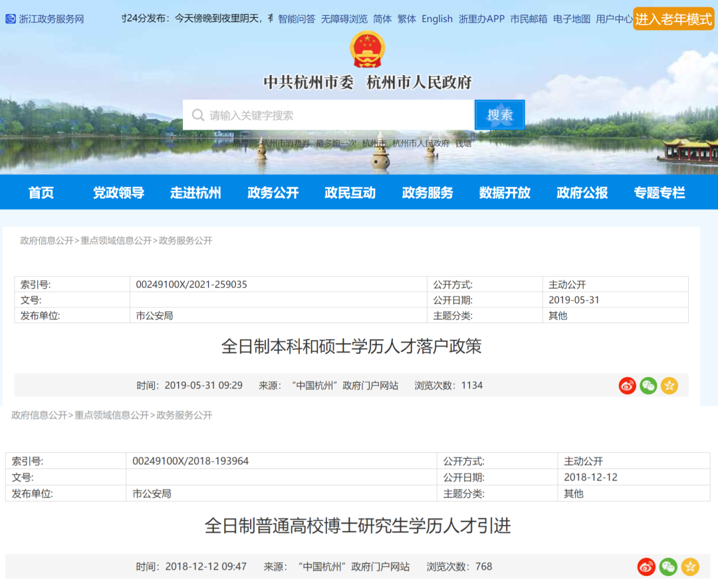
Task: Share the 本科和硕士落户政策 article to Weibo
Action: [x=627, y=386]
